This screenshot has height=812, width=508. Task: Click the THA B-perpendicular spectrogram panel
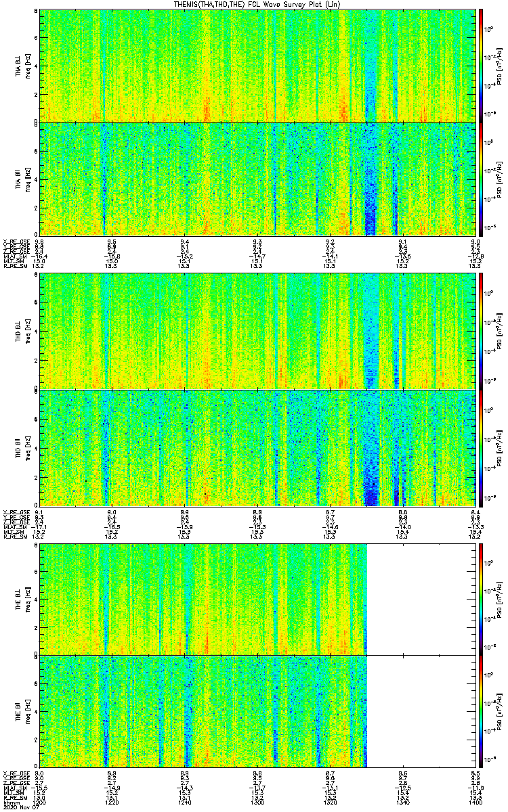257,65
